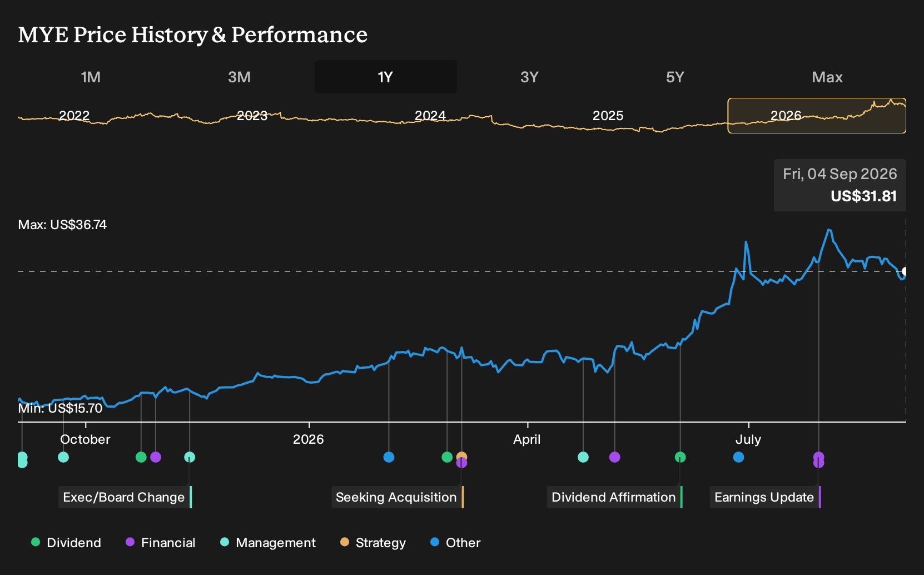Click the orange Strategy event dot
The image size is (924, 575).
pyautogui.click(x=461, y=457)
